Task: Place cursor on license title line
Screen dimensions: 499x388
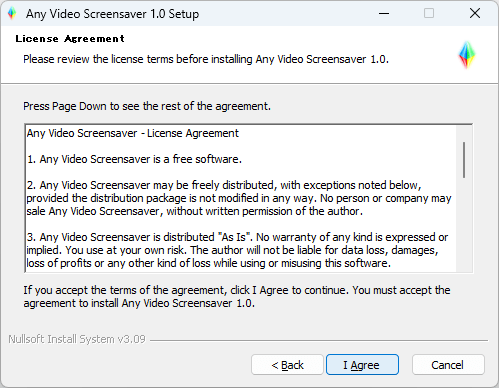Action: coord(133,133)
